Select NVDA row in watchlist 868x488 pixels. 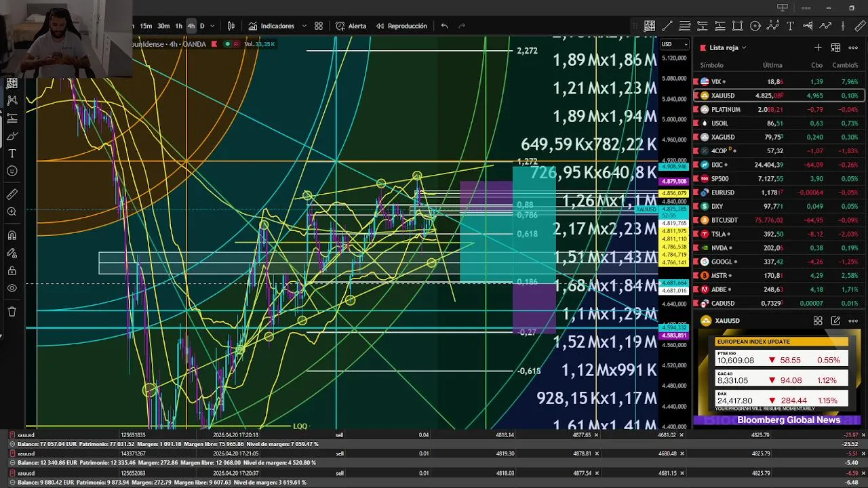point(778,248)
